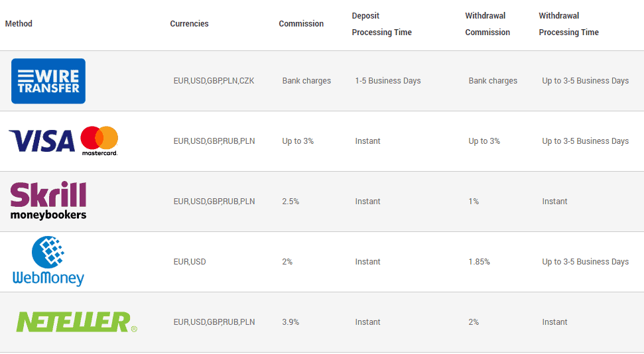The image size is (644, 354).
Task: Open the Skrill moneybookers logo
Action: [x=48, y=202]
